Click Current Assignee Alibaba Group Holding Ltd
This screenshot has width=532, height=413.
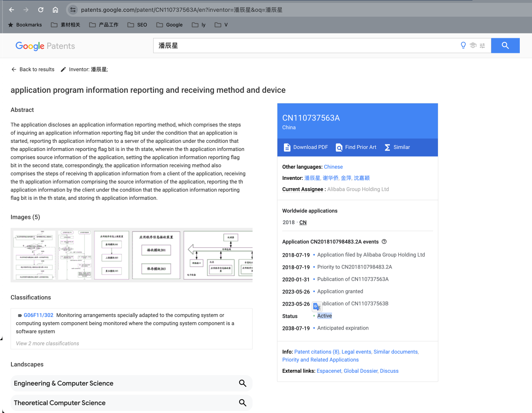[358, 189]
